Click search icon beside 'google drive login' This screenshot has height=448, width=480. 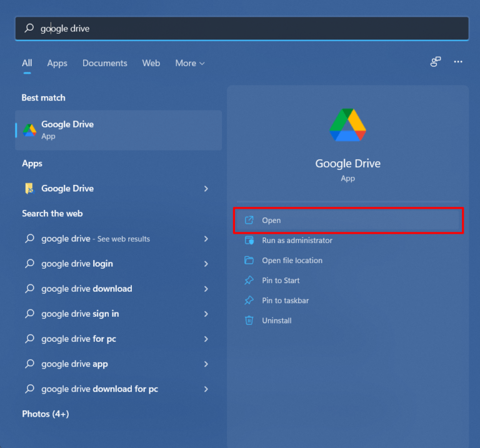[x=30, y=264]
